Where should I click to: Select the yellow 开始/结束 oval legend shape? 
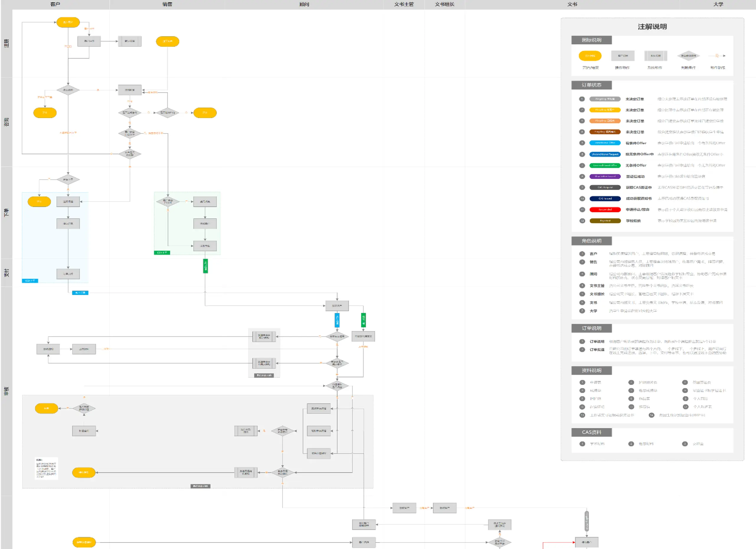pyautogui.click(x=590, y=56)
